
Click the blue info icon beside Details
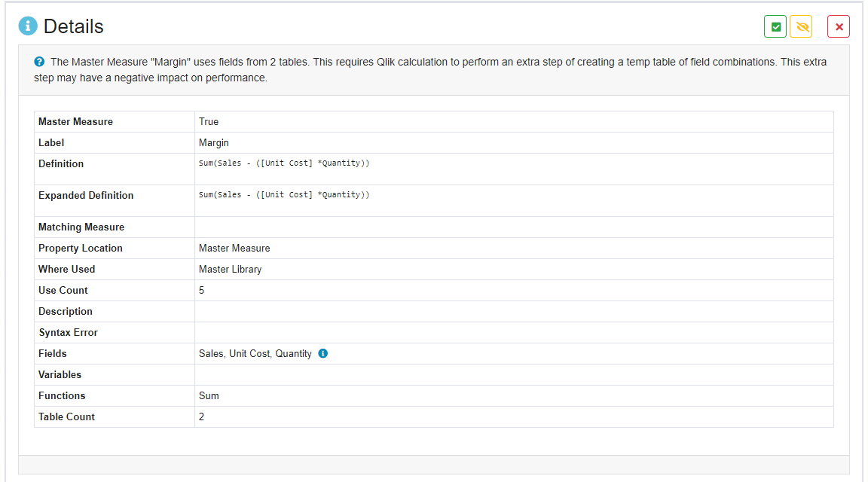pyautogui.click(x=28, y=26)
